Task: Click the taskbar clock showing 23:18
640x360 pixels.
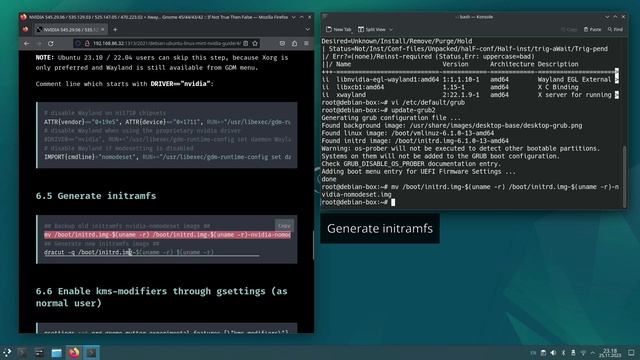Action: [610, 353]
